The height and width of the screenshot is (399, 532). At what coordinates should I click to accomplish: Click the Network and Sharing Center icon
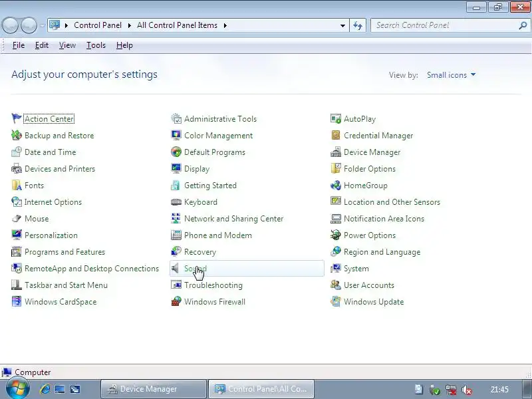[176, 219]
